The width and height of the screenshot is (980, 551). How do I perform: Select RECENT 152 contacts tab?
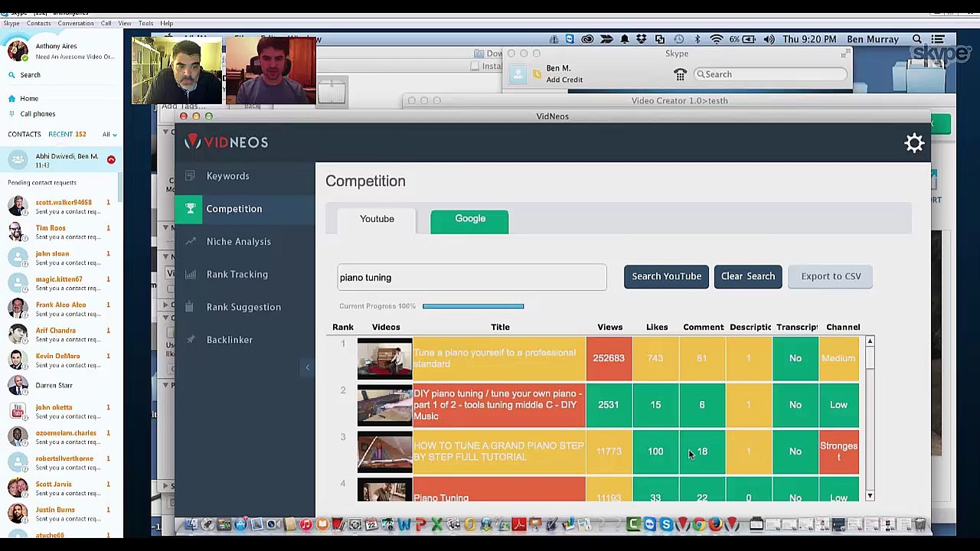[67, 135]
